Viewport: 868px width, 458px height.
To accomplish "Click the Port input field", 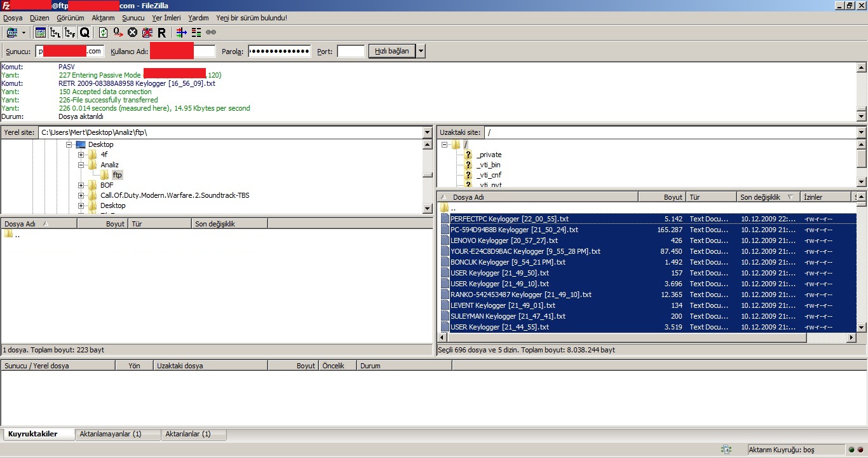I will 351,52.
